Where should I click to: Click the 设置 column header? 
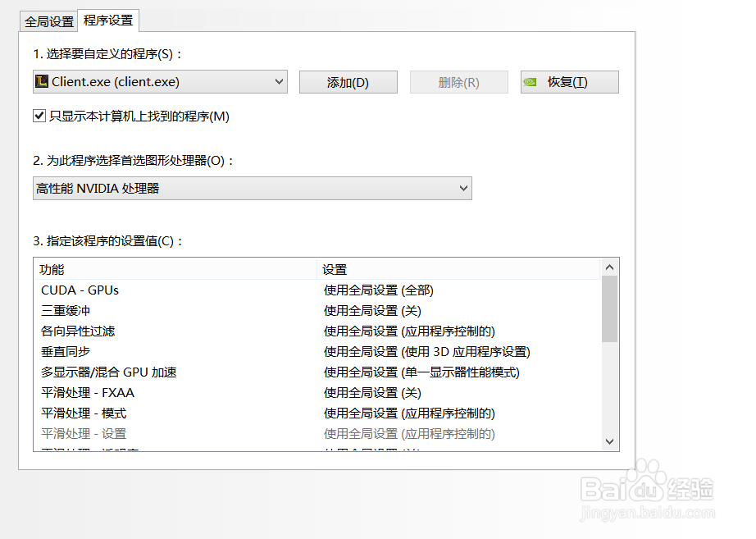[x=458, y=269]
